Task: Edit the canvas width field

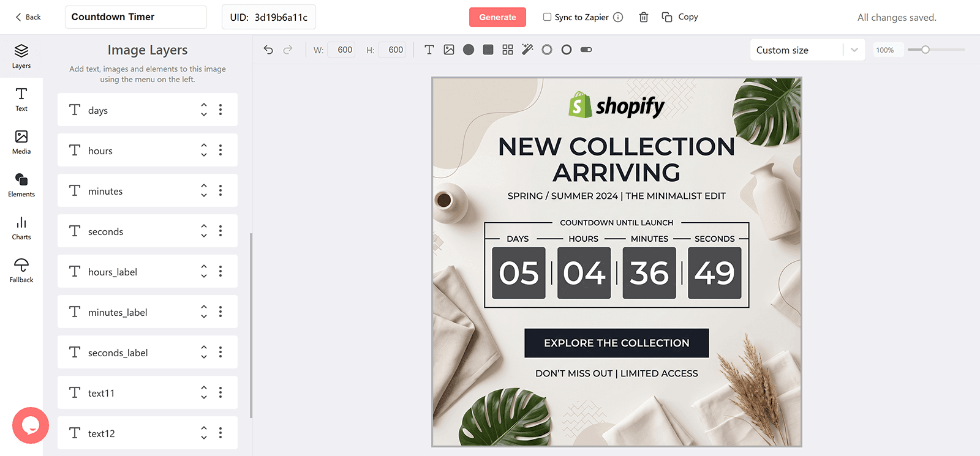Action: pos(341,50)
